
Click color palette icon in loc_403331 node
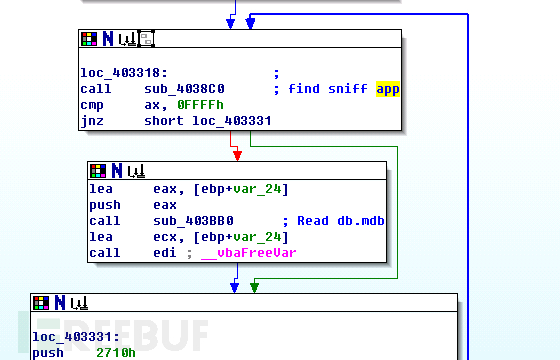click(x=41, y=303)
